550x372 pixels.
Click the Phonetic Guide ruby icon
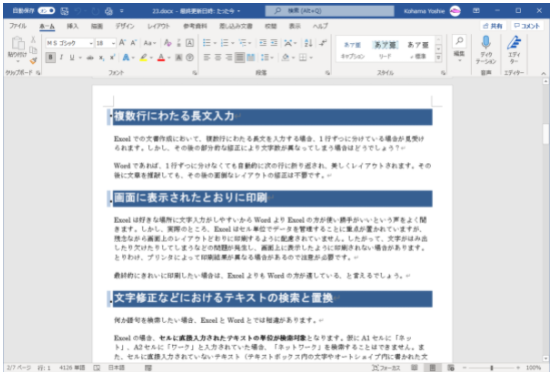coord(179,43)
